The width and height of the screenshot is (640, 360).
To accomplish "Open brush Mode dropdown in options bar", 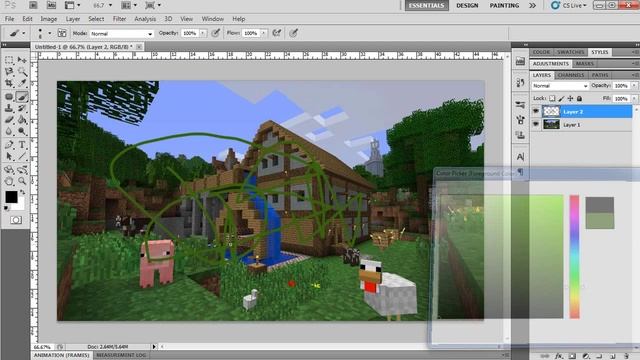I will pyautogui.click(x=121, y=33).
